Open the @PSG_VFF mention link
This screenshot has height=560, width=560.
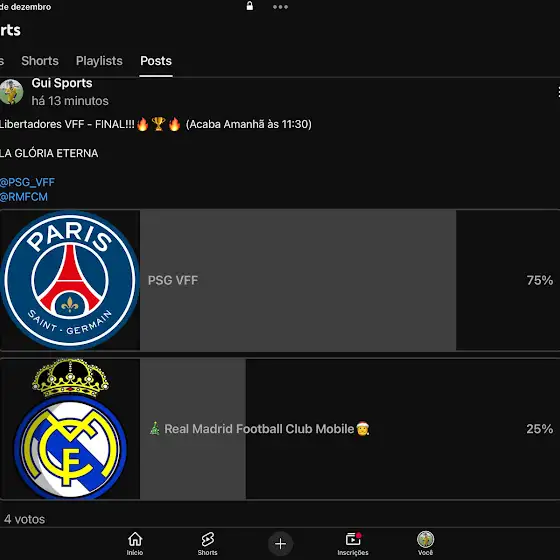tap(27, 182)
